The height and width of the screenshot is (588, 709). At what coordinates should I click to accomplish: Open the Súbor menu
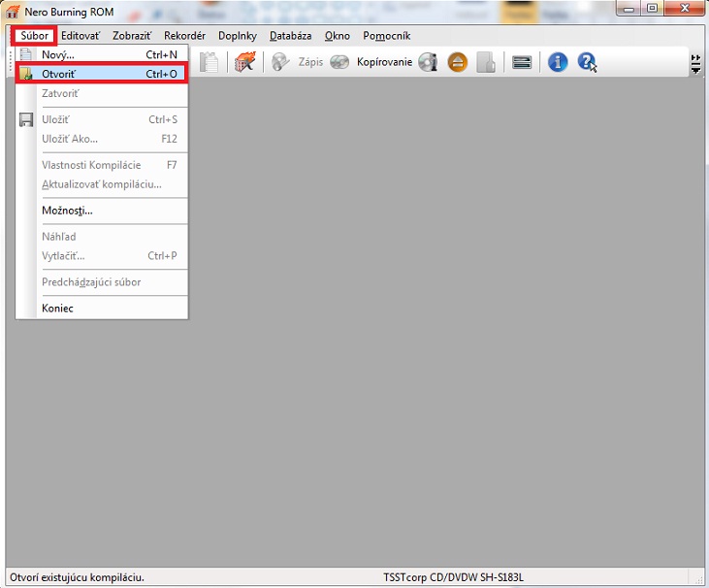coord(34,36)
